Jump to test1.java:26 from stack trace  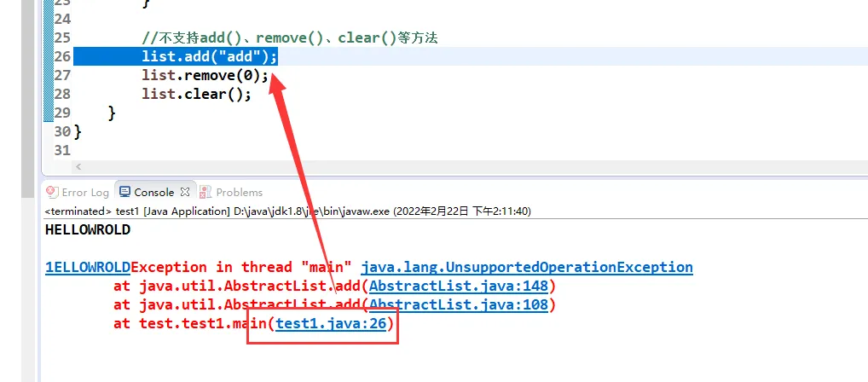coord(331,324)
